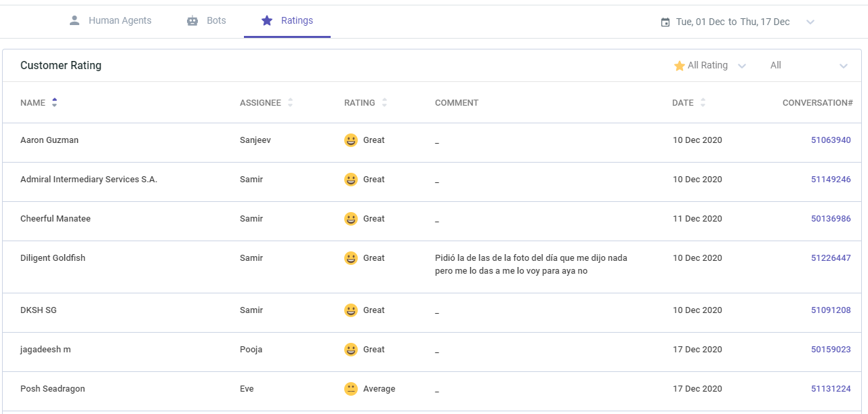This screenshot has width=868, height=414.
Task: Click the ASSIGNEE column sort arrows
Action: pyautogui.click(x=291, y=103)
